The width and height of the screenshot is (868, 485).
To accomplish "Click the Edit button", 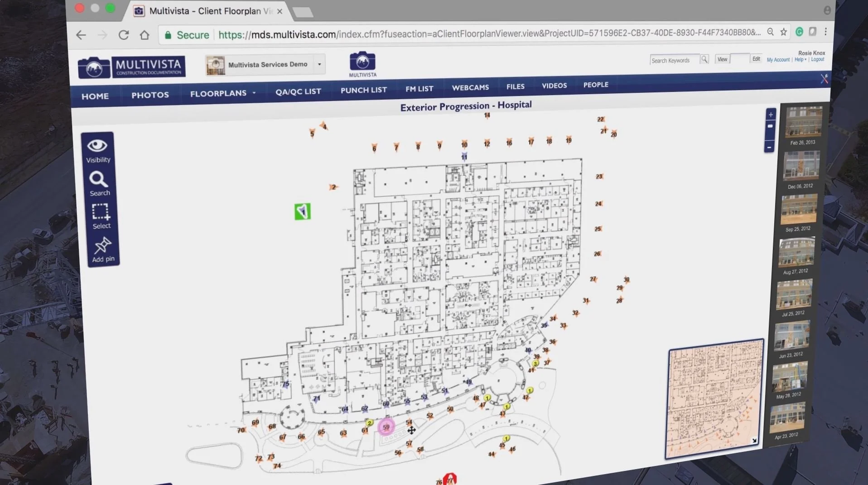I will click(756, 59).
